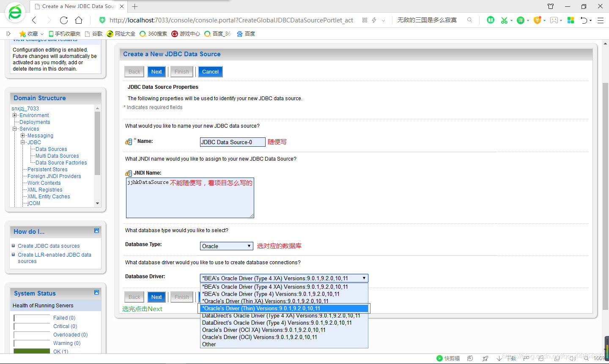Select Oracle's Driver (OCI XA) option
Screen dimensions: 609x364
click(284, 330)
